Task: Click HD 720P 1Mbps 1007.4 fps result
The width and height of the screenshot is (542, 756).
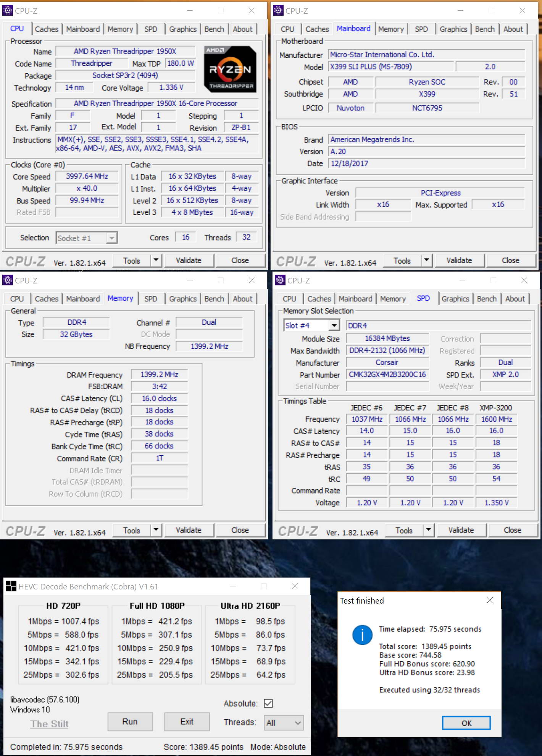Action: [80, 622]
